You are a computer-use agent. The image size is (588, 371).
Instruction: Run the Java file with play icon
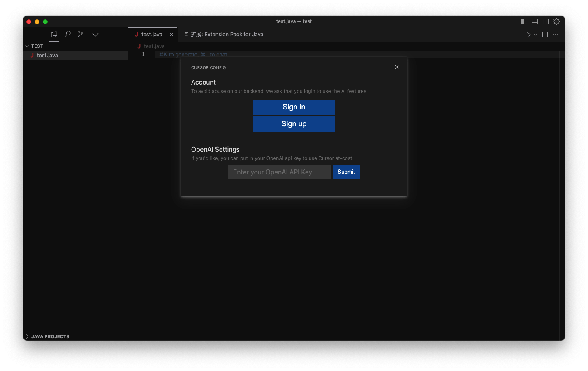click(528, 35)
